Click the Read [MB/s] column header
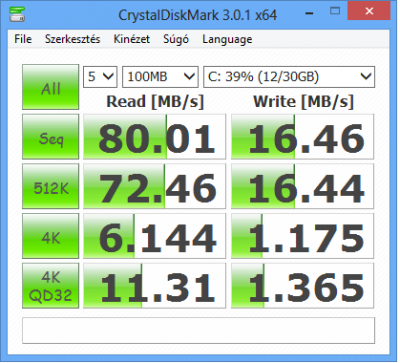Image resolution: width=400 pixels, height=363 pixels. tap(155, 101)
